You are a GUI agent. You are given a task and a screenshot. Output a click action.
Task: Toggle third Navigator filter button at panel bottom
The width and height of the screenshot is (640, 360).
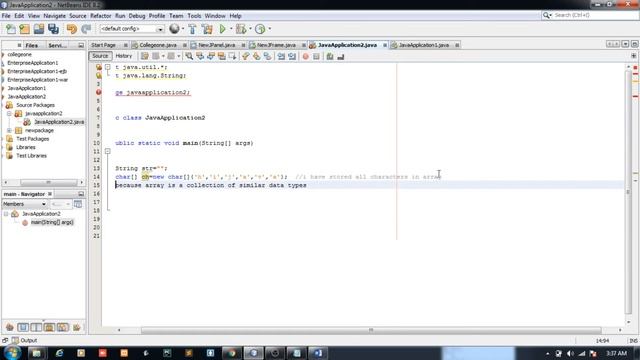pyautogui.click(x=36, y=327)
